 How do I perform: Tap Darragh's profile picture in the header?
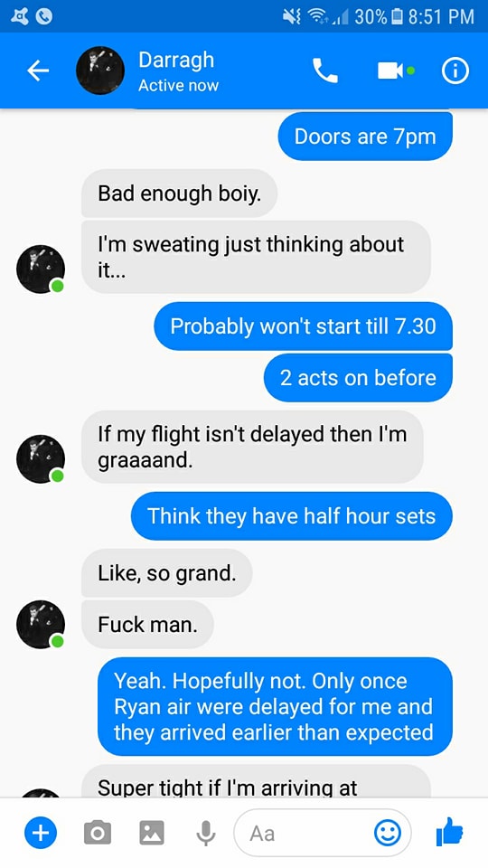click(100, 71)
